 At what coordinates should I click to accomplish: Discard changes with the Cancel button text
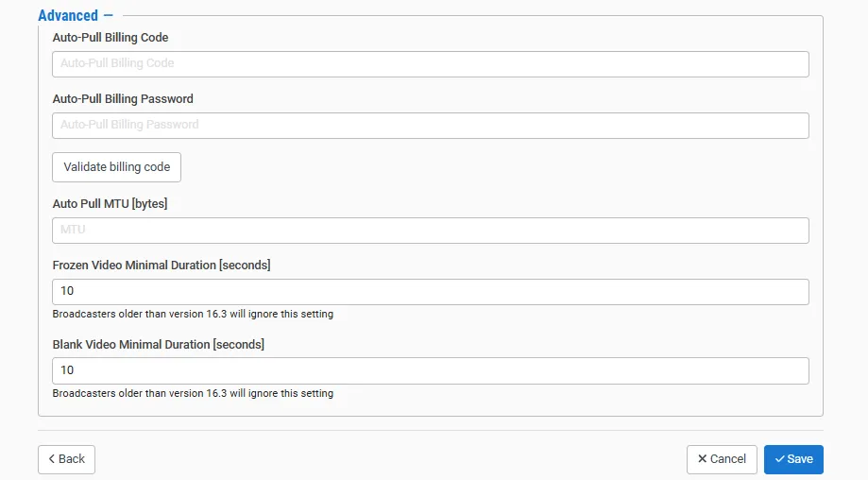click(x=728, y=459)
